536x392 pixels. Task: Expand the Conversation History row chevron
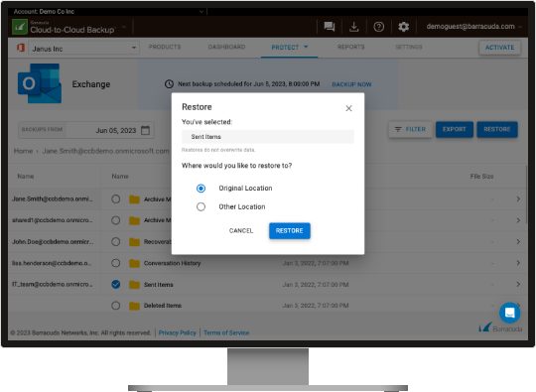tap(518, 263)
